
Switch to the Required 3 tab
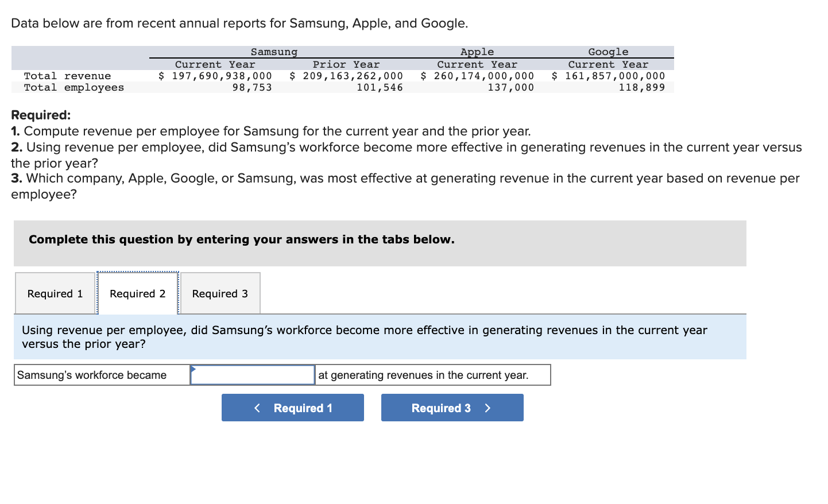pos(220,293)
